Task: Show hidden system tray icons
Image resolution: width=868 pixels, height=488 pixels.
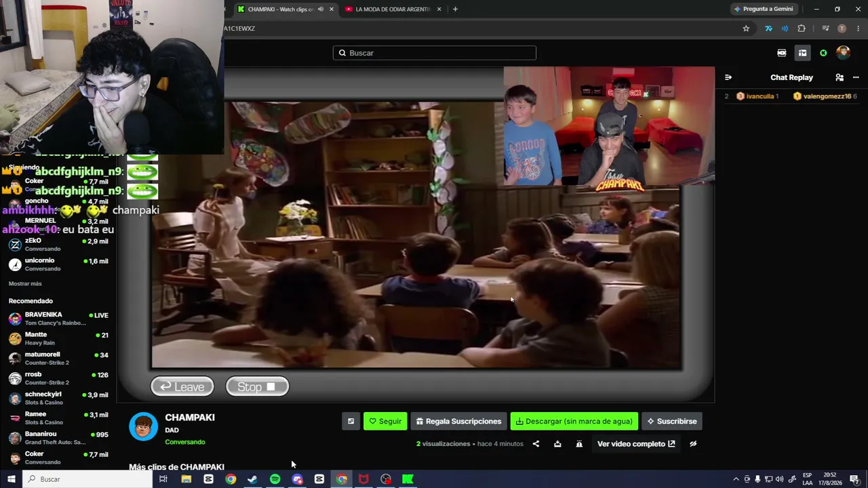Action: (x=736, y=479)
